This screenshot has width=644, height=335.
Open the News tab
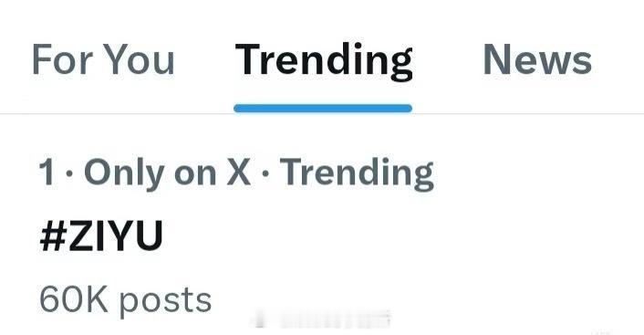[537, 60]
